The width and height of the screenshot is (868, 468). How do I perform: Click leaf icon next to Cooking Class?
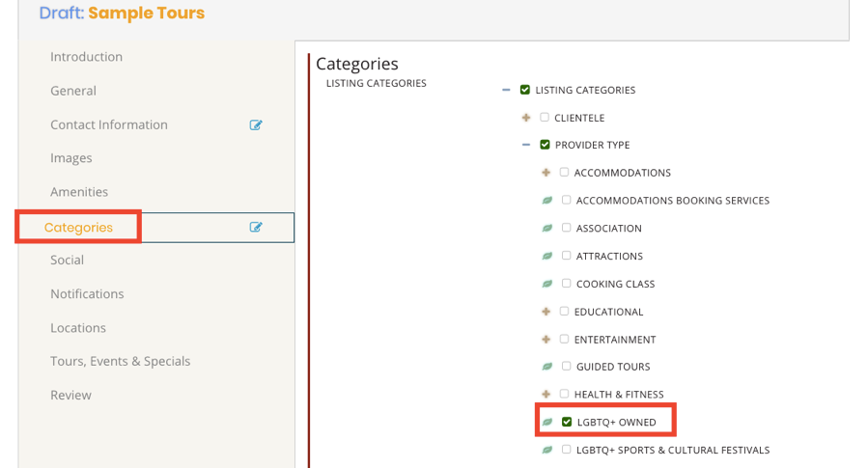tap(546, 284)
